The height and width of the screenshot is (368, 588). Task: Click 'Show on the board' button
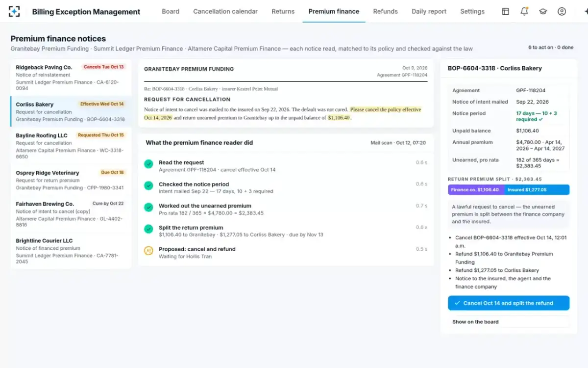click(509, 322)
